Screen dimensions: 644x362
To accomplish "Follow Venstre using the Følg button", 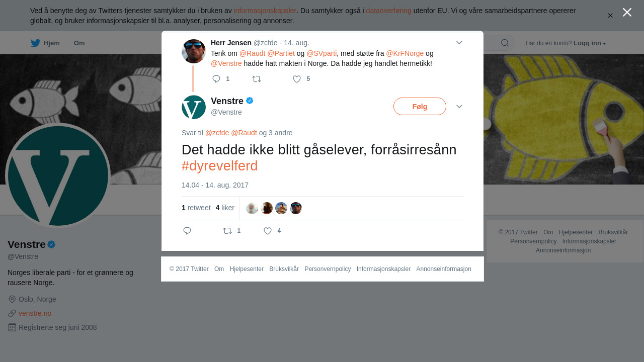I will click(x=420, y=107).
